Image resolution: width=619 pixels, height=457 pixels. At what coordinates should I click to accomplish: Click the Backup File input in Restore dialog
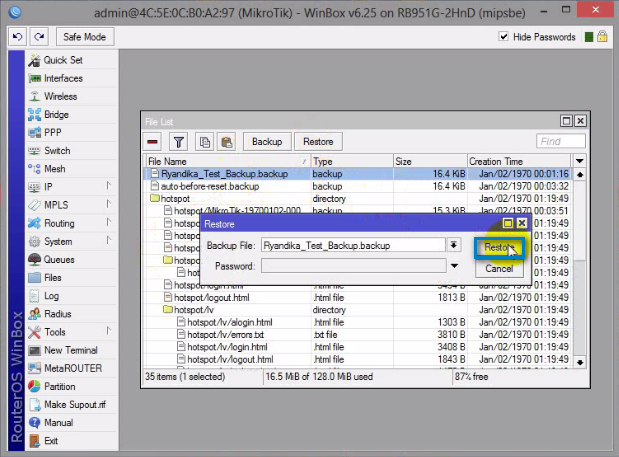coord(353,245)
